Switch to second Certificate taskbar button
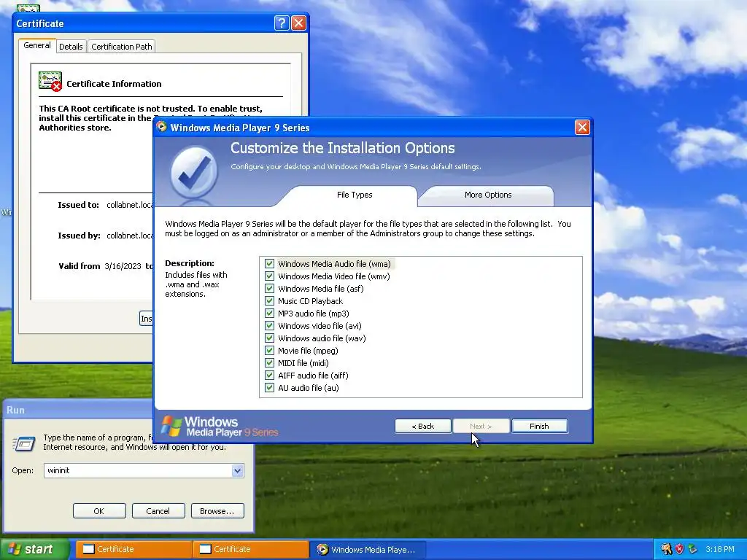Viewport: 747px width, 560px height. (251, 549)
